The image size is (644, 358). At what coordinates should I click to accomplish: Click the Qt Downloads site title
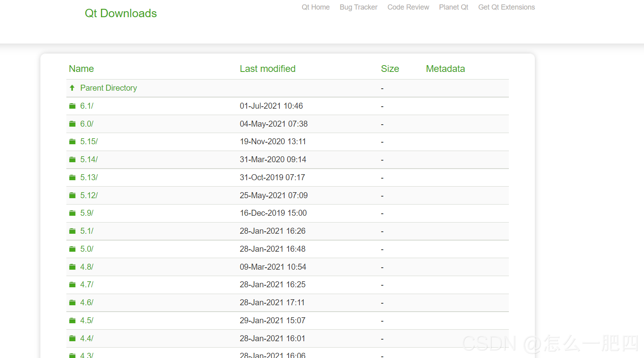point(121,13)
